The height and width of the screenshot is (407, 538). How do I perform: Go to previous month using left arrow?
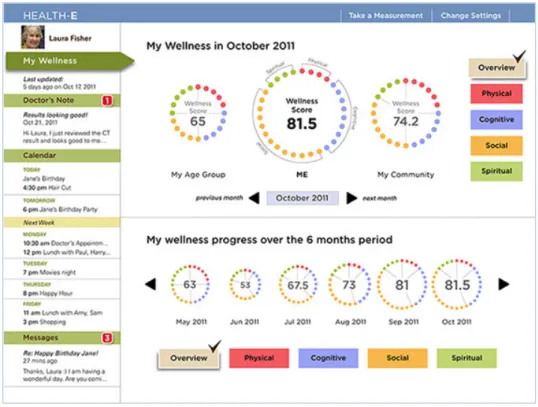click(254, 198)
